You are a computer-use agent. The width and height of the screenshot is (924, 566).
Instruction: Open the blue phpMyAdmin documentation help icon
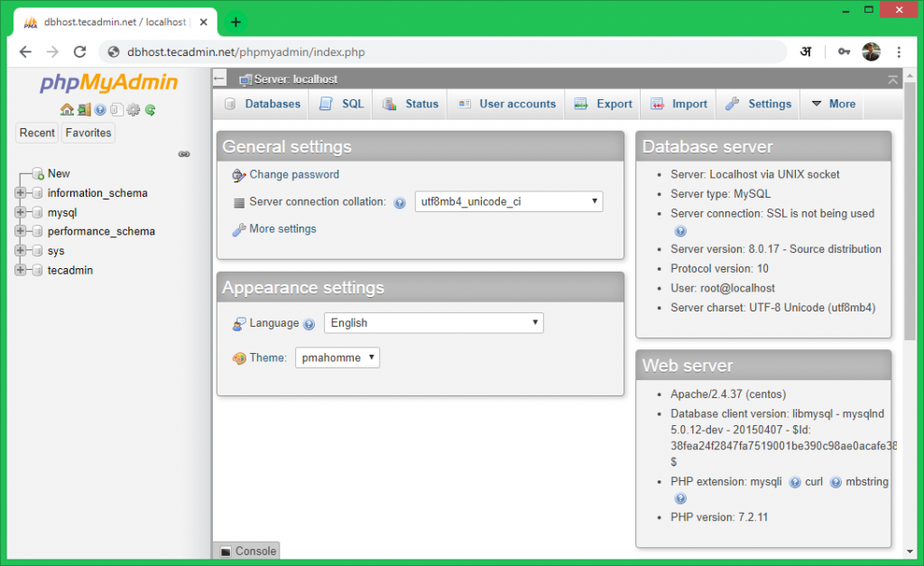pyautogui.click(x=100, y=110)
